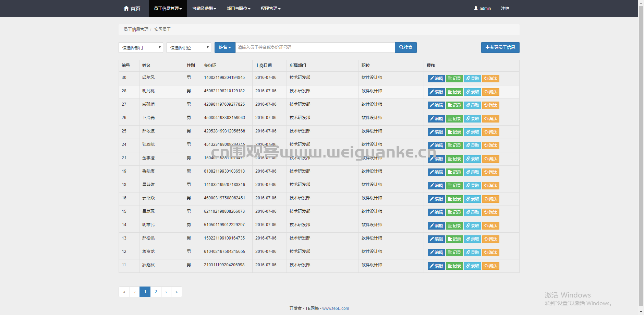The width and height of the screenshot is (644, 315).
Task: Click 淘汰 for employee 昌蕊依
Action: 491,186
